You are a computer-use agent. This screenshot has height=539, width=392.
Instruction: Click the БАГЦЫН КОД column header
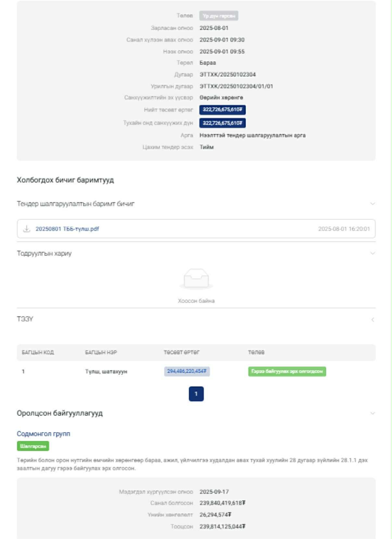point(38,352)
